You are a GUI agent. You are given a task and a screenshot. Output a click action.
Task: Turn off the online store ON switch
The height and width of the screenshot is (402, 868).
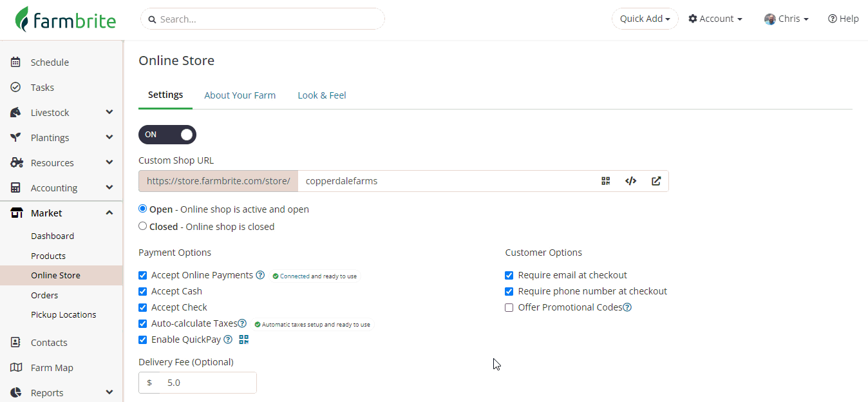(167, 135)
